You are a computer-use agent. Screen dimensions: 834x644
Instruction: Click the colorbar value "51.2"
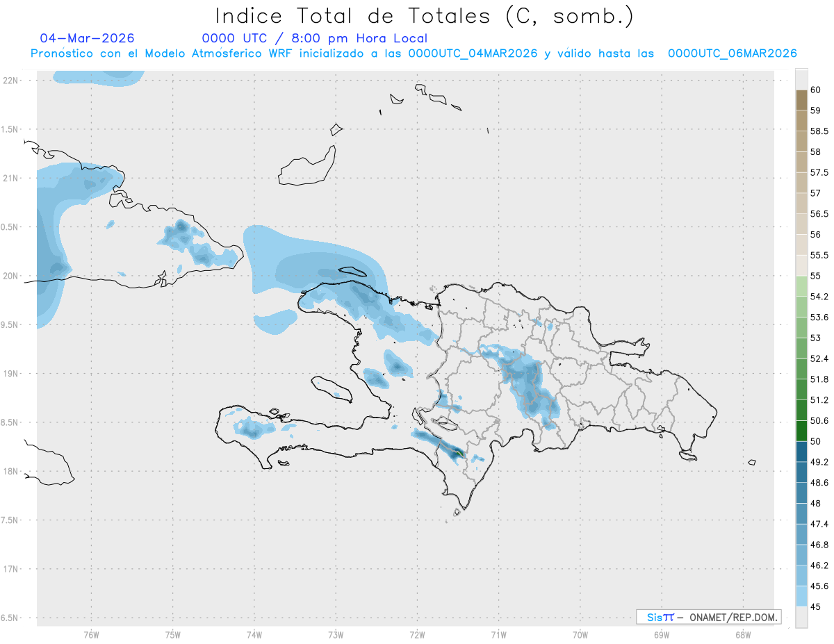[x=819, y=399]
